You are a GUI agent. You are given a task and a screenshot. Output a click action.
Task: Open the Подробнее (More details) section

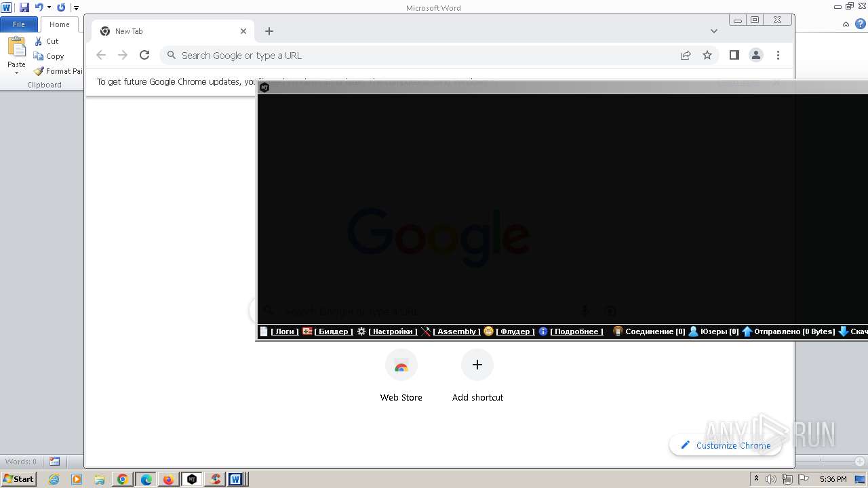click(x=577, y=331)
